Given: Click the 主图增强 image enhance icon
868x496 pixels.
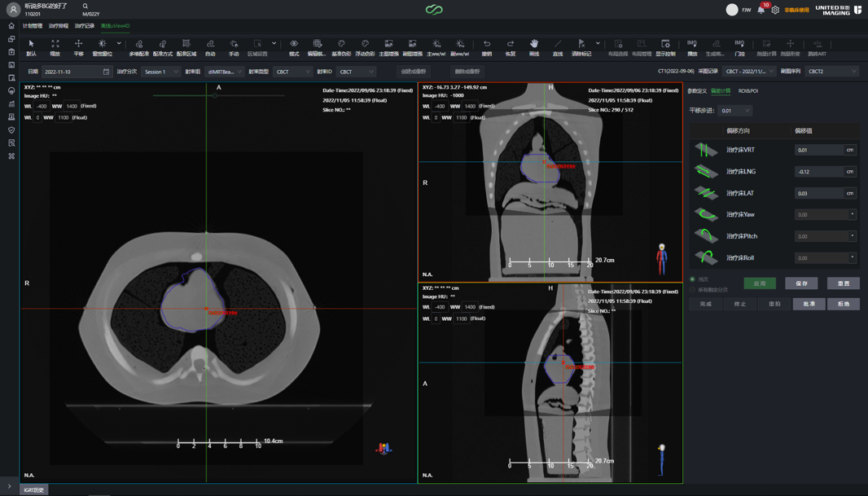Looking at the screenshot, I should [388, 44].
